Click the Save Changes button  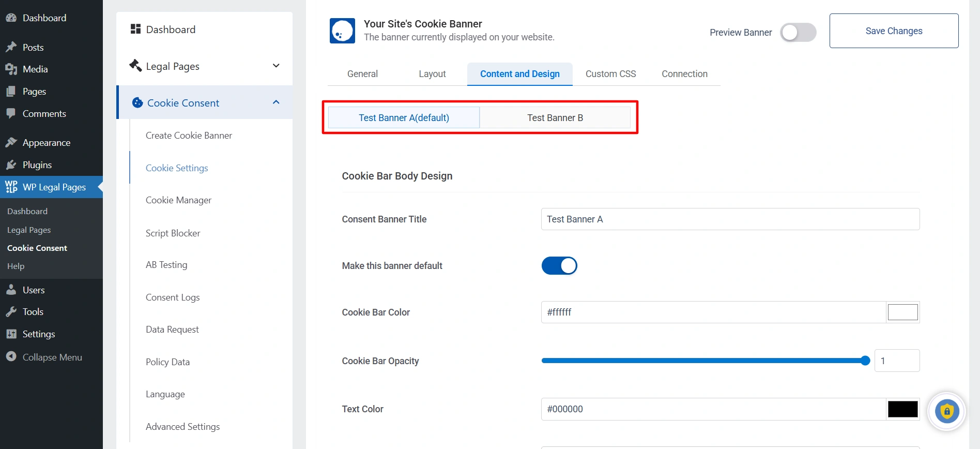[894, 31]
